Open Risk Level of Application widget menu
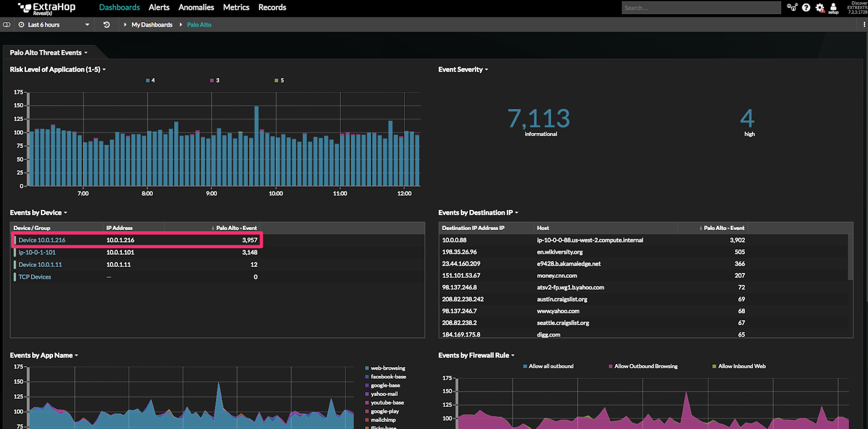Screen dimensions: 868x429 58,69
